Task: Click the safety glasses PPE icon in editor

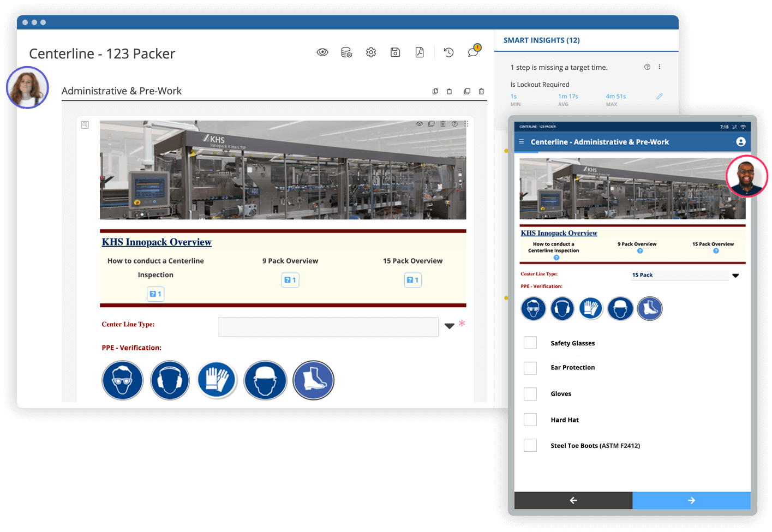Action: tap(123, 380)
